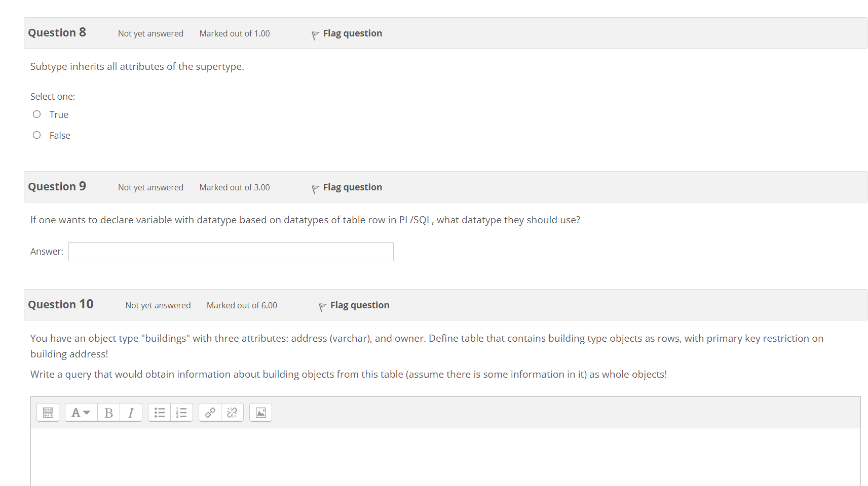Click 'Subtype inherits all attributes' question text
Image resolution: width=868 pixels, height=486 pixels.
pos(137,66)
